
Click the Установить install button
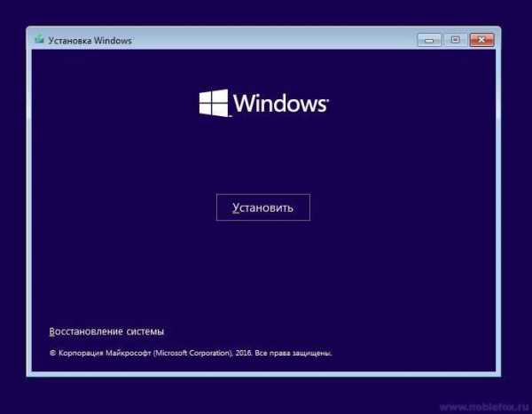point(263,207)
